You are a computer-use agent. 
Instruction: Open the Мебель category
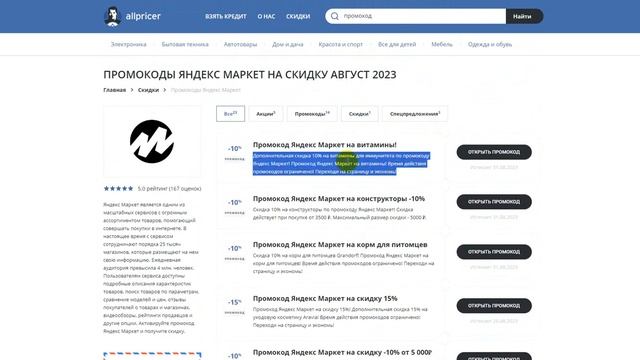click(x=442, y=44)
